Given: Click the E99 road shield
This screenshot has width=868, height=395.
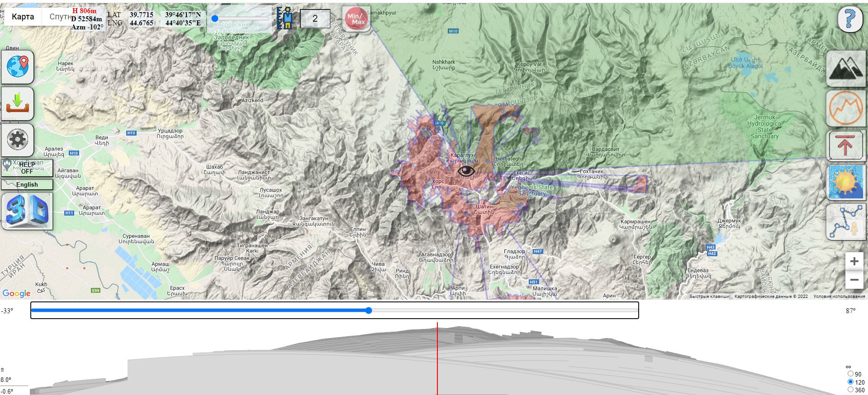Looking at the screenshot, I should coord(95,290).
